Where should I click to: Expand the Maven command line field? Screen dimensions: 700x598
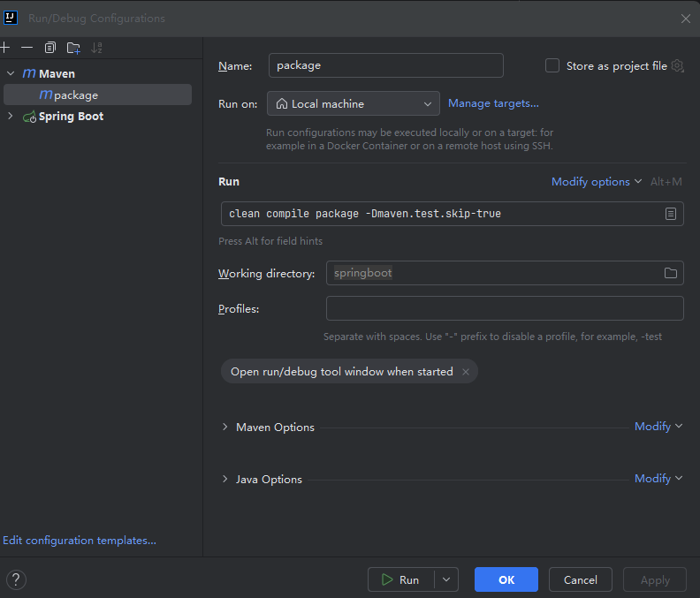tap(671, 214)
